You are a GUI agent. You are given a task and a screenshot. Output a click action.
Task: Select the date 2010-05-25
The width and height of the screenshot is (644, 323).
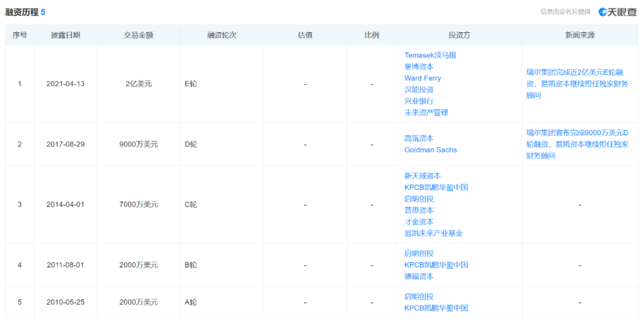[66, 302]
